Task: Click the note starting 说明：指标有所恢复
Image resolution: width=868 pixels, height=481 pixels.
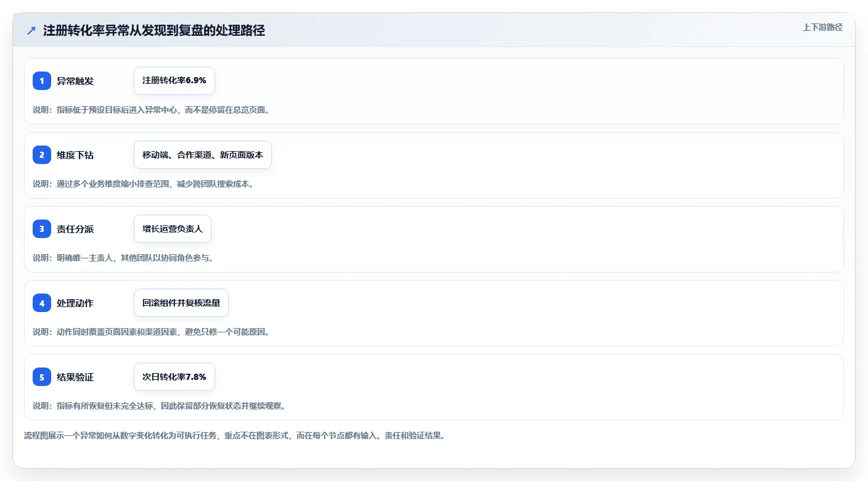Action: 159,406
